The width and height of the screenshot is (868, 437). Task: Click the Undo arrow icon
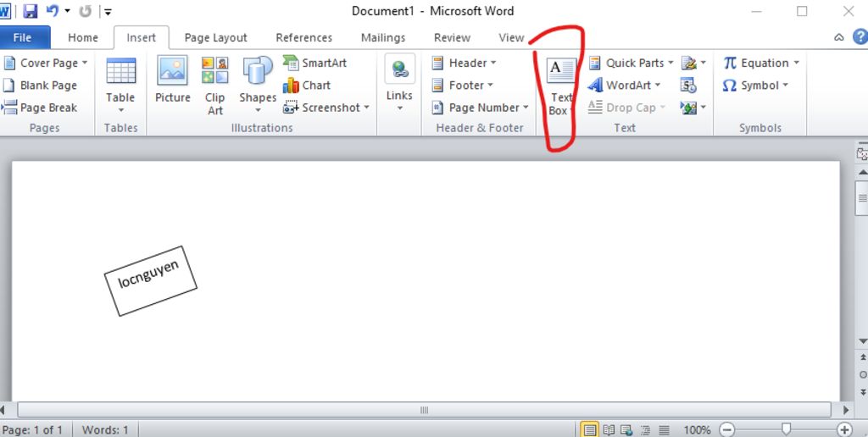click(x=52, y=10)
